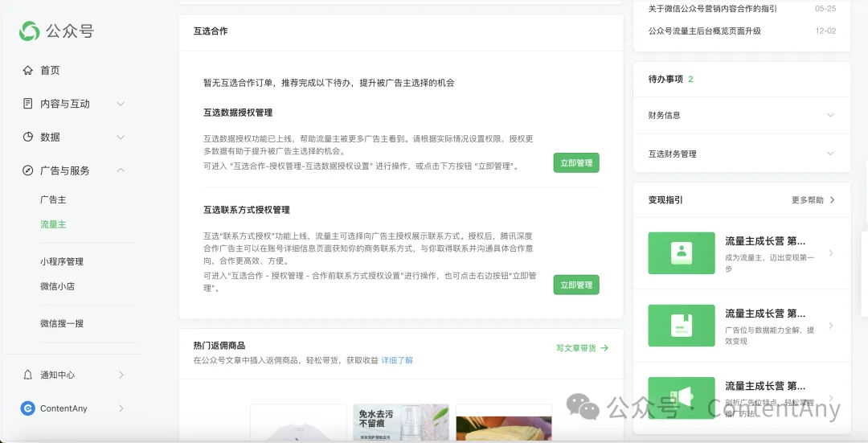
Task: Select 广告主 in the sidebar
Action: [53, 199]
